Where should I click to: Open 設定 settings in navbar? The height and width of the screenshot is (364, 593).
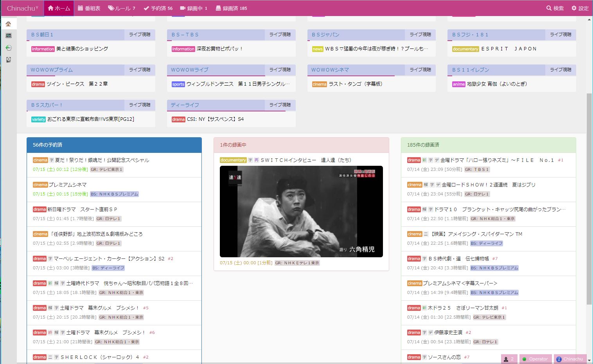580,8
